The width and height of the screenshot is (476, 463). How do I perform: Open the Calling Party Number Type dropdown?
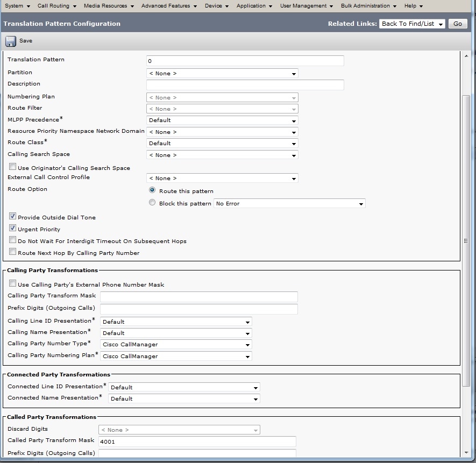point(176,345)
